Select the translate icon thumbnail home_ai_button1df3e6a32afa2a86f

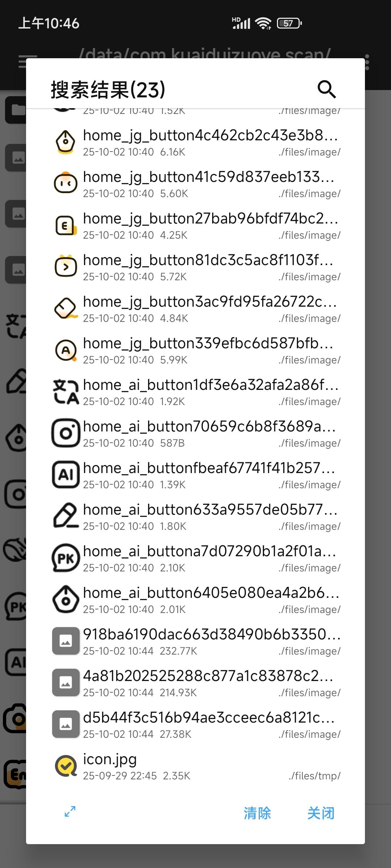click(66, 391)
